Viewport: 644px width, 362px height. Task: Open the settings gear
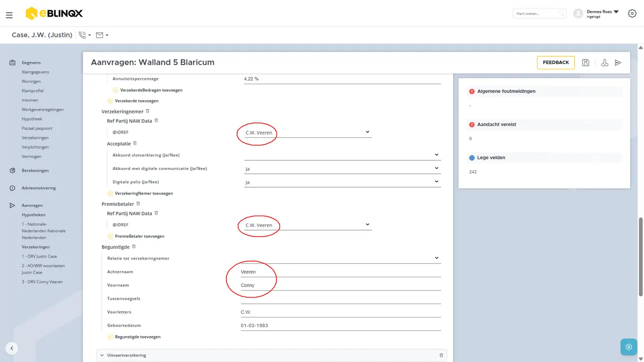[x=632, y=13]
